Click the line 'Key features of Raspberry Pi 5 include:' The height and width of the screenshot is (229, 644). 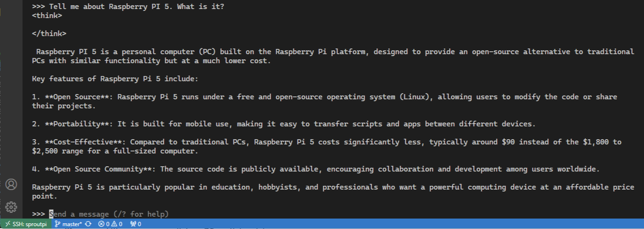pos(115,79)
